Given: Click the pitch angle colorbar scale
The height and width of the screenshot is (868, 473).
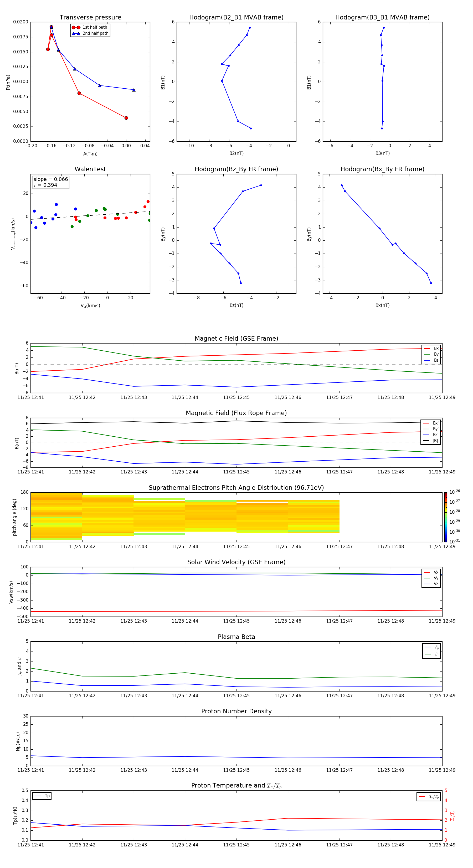Looking at the screenshot, I should pyautogui.click(x=445, y=517).
